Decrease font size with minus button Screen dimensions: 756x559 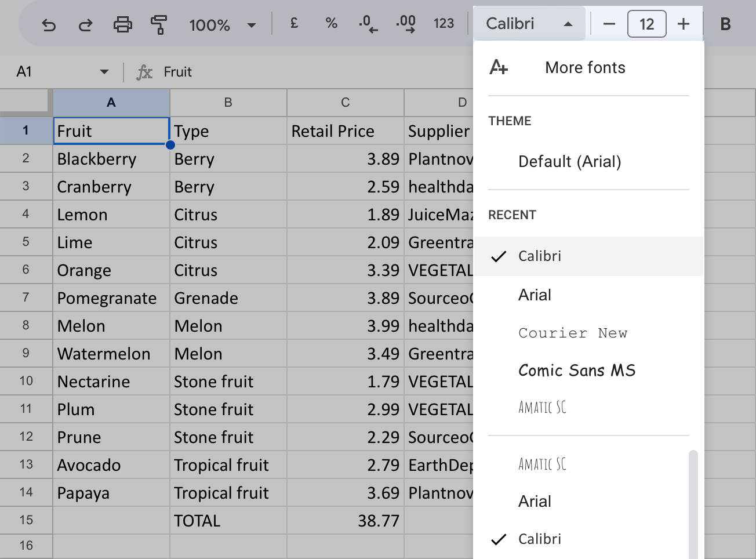609,24
